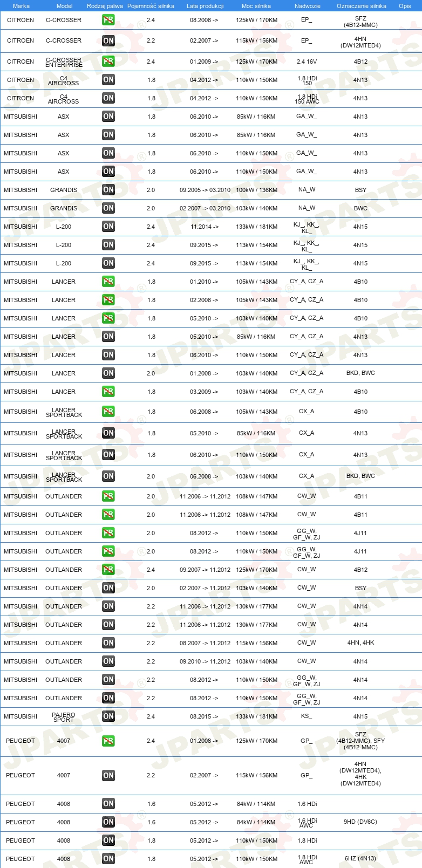Select the 11.2014 -> date cell
422x868 pixels.
click(x=205, y=227)
